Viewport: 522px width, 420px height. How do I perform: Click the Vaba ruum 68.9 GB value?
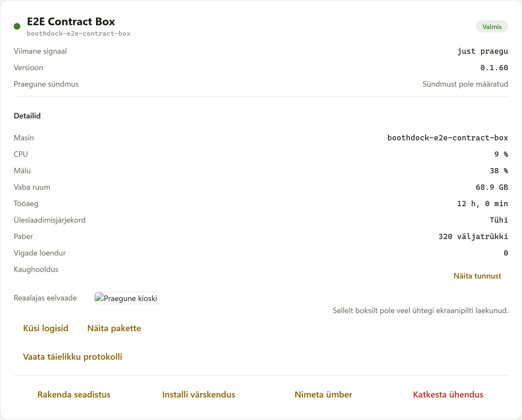pyautogui.click(x=492, y=187)
